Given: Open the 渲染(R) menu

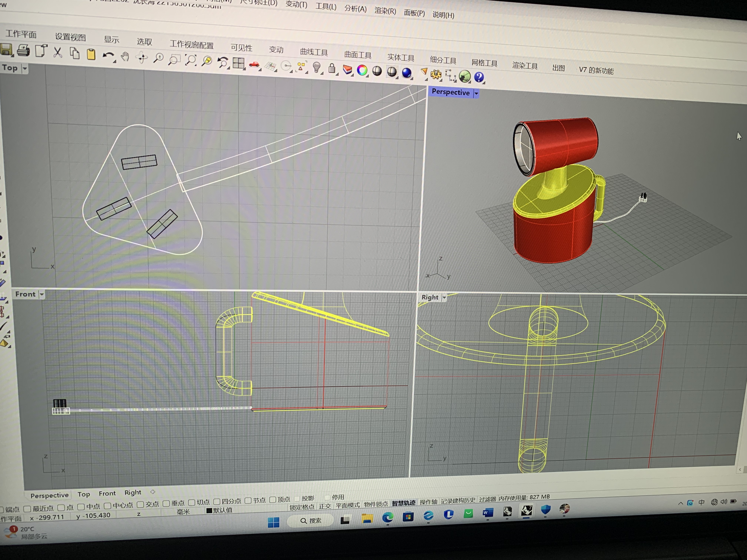Looking at the screenshot, I should 385,11.
